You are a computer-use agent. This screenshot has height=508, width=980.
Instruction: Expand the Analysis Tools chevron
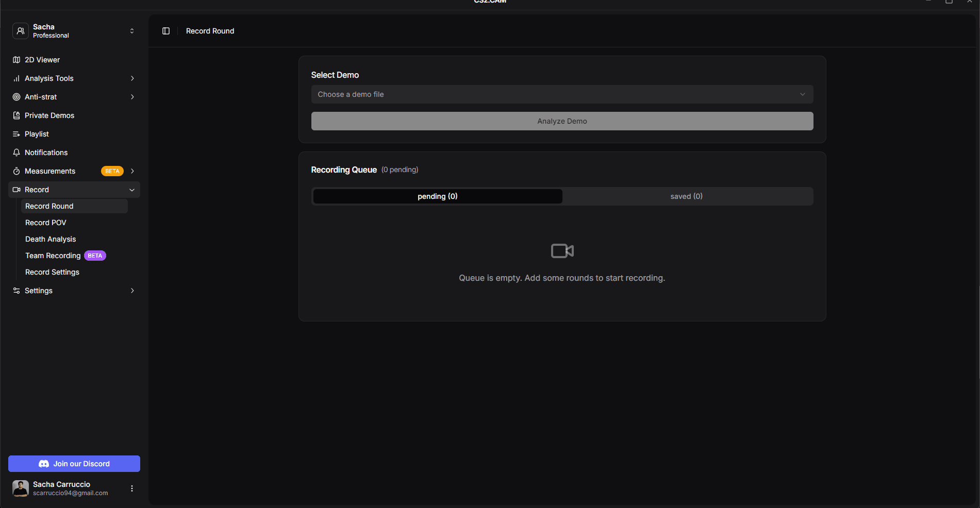132,78
